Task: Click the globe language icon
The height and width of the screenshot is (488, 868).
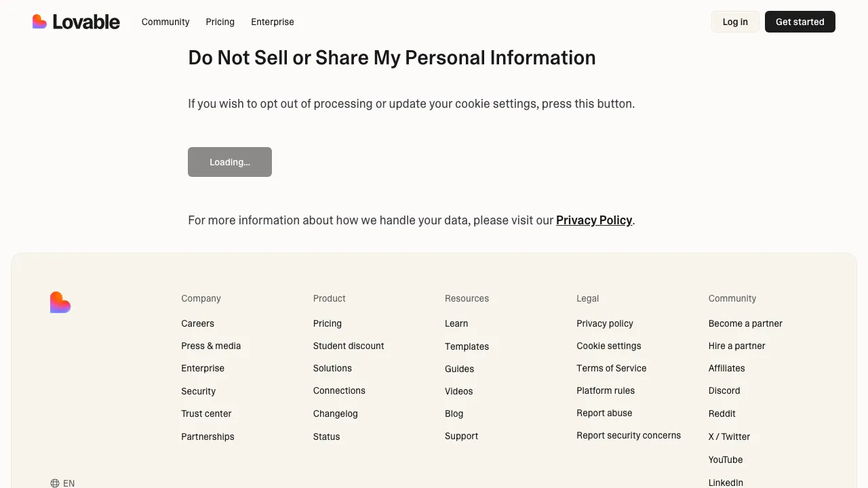Action: click(55, 483)
